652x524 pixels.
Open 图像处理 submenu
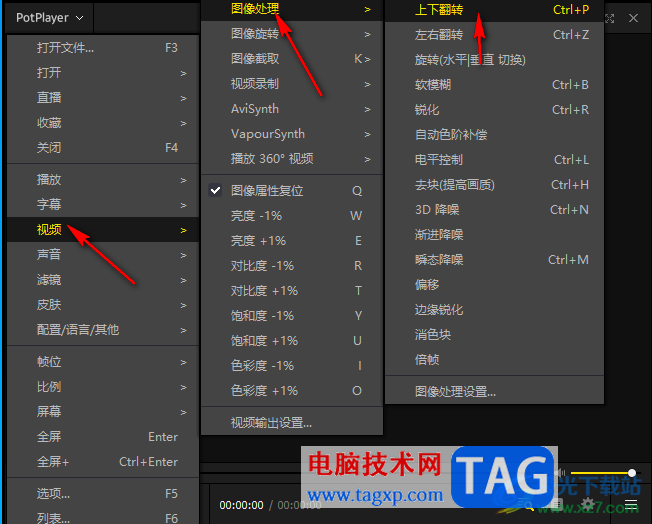292,9
